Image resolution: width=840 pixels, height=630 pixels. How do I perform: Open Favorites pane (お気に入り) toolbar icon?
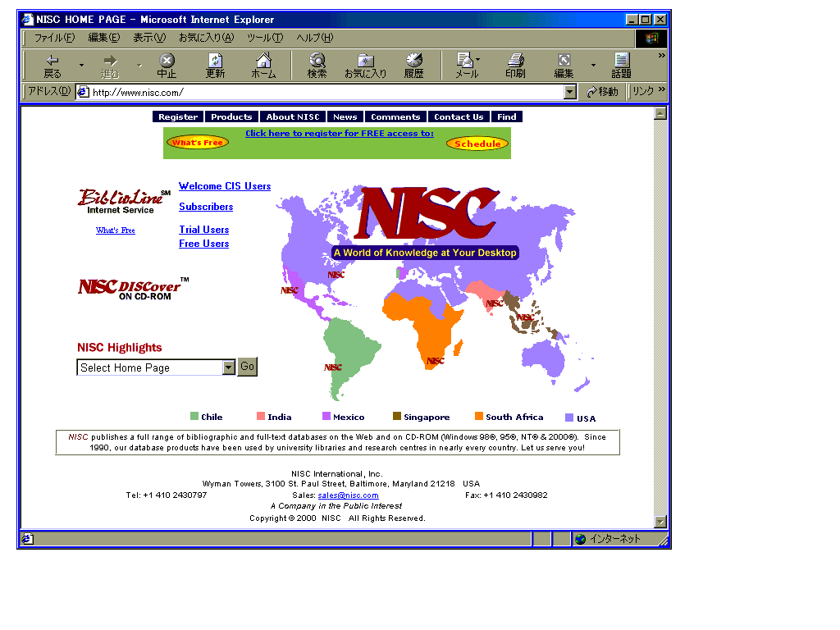point(365,66)
